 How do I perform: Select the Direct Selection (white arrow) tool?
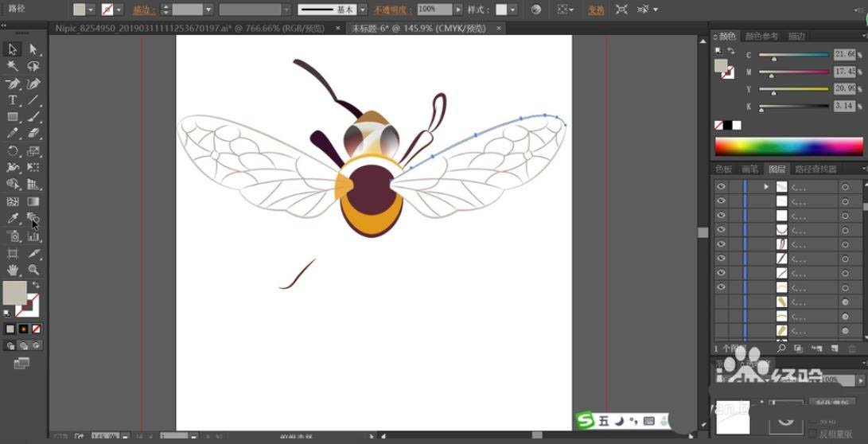pyautogui.click(x=33, y=49)
